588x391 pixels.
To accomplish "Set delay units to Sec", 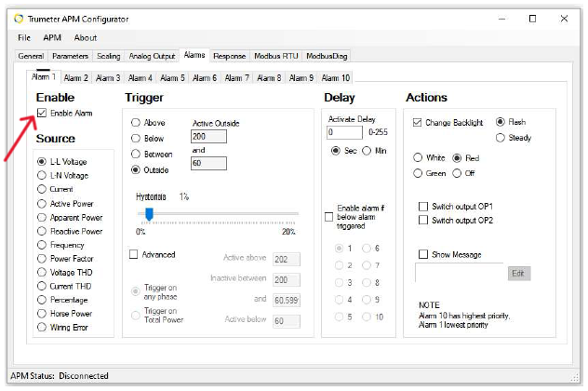I will tap(336, 151).
